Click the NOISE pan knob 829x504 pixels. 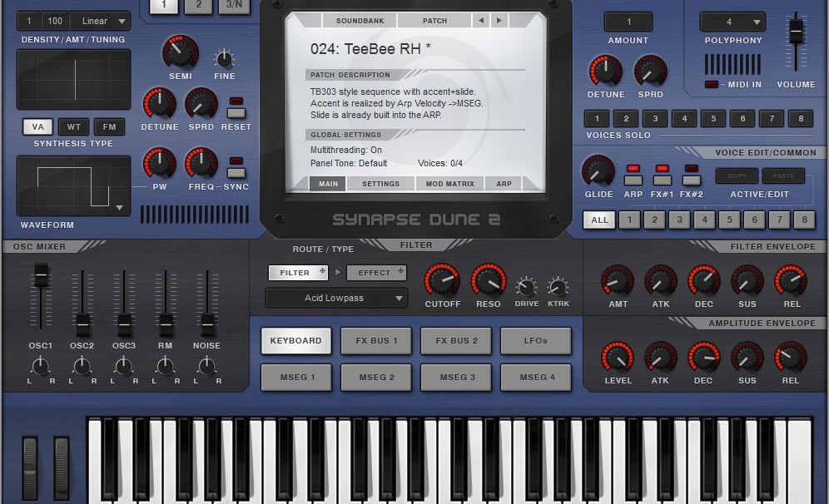(x=206, y=366)
